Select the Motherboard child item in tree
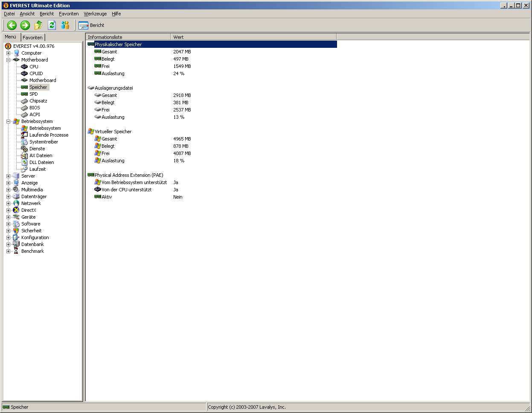Image resolution: width=532 pixels, height=413 pixels. [x=43, y=80]
